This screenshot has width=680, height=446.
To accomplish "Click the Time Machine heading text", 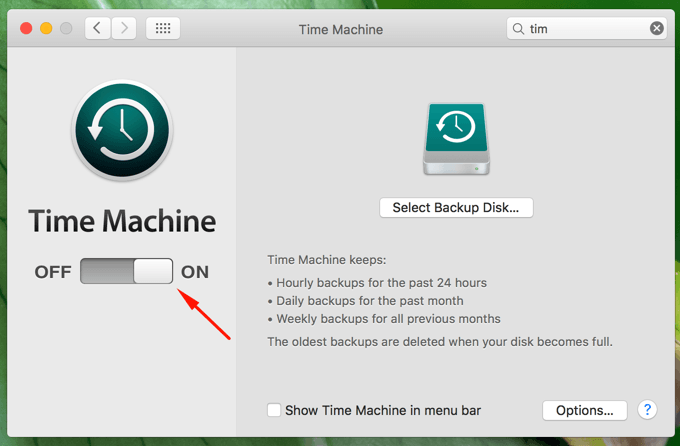I will click(122, 221).
